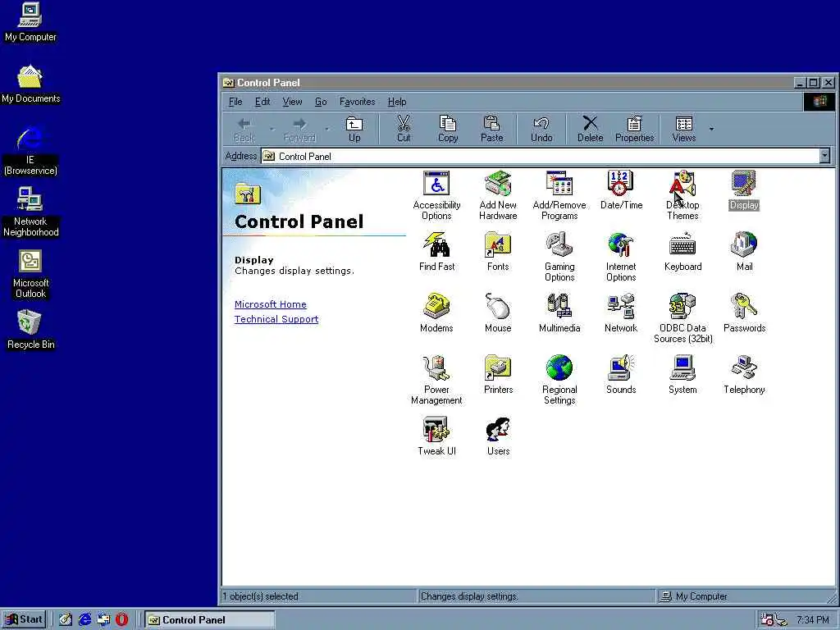Select the My Computer desktop icon
The height and width of the screenshot is (630, 840).
30,22
